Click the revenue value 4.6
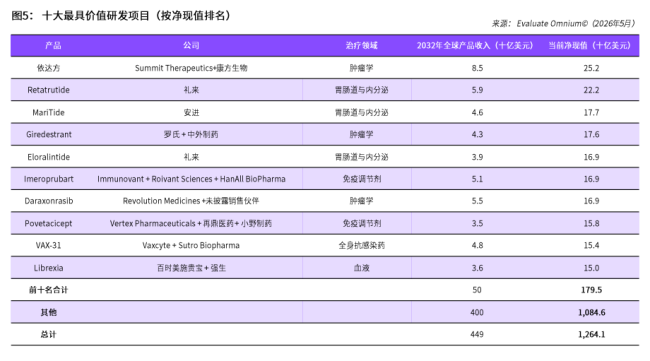650x361 pixels. 477,112
